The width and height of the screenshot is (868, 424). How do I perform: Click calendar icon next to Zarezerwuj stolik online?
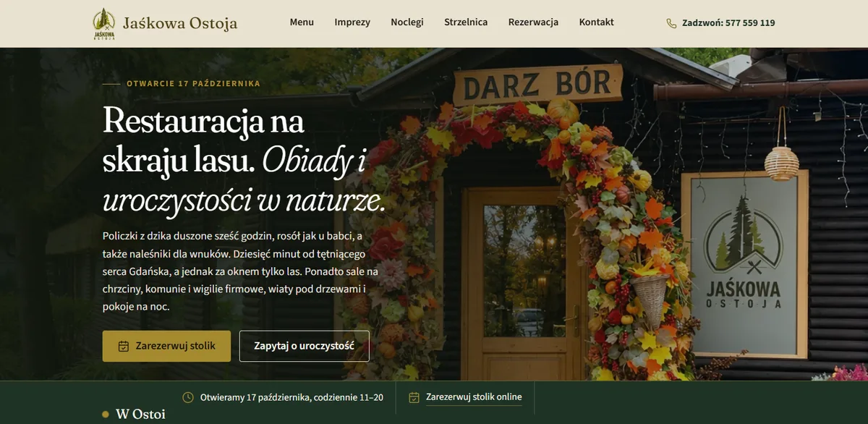[x=414, y=397]
